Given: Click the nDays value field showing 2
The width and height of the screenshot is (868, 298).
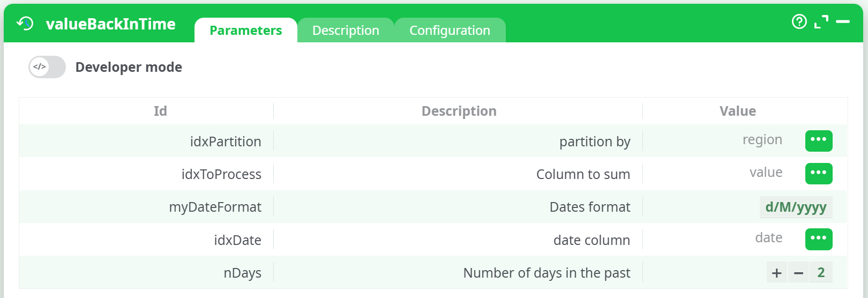Looking at the screenshot, I should pos(820,273).
